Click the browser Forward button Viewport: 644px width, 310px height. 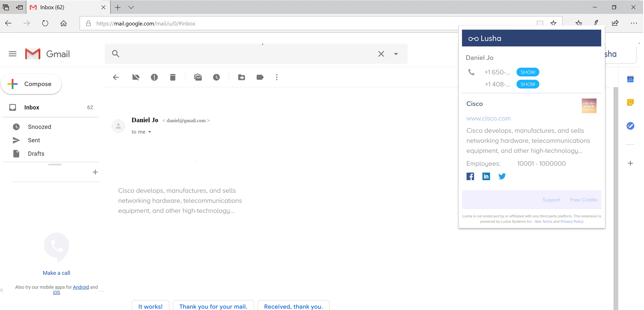tap(27, 23)
